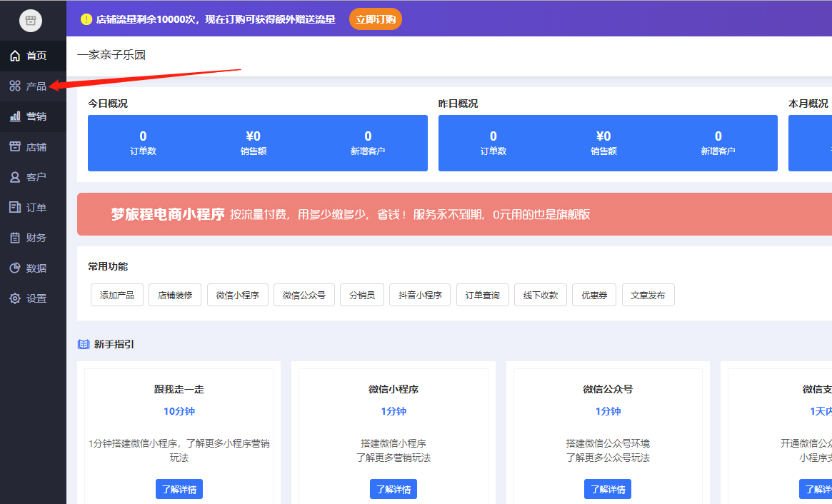The height and width of the screenshot is (504, 832).
Task: Open the 数据 menu label
Action: (36, 268)
